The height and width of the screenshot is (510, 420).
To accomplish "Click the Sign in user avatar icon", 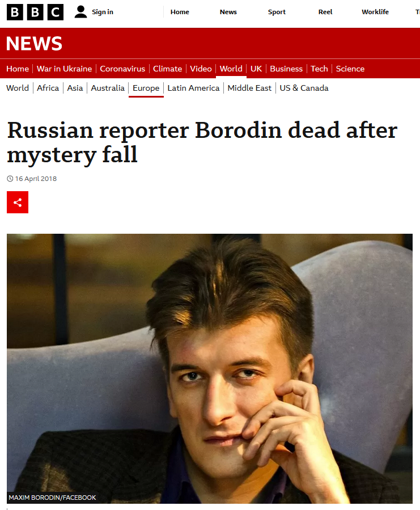I will click(80, 12).
